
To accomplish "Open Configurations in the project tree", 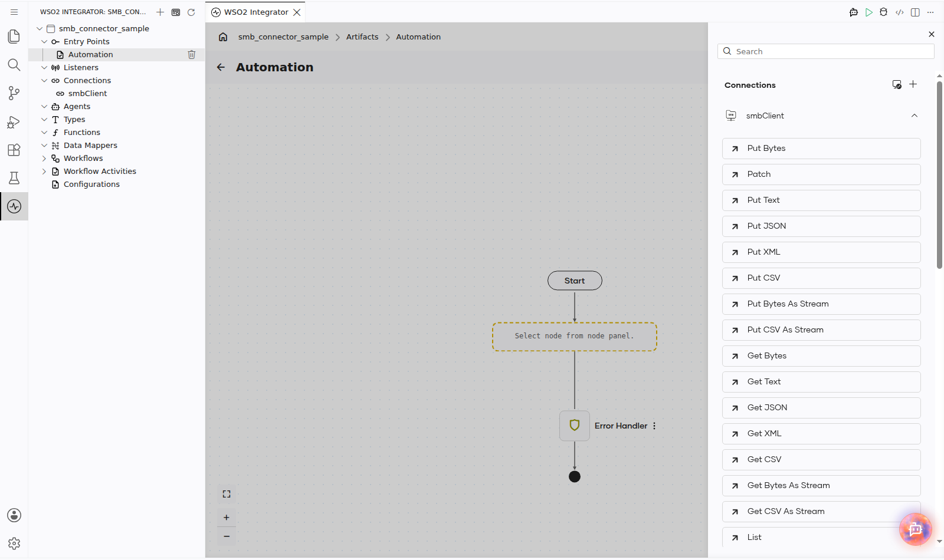I will point(91,184).
